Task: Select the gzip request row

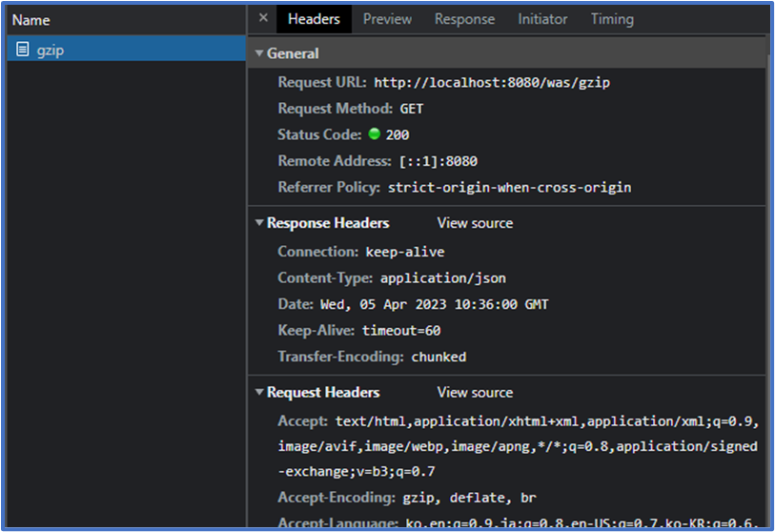Action: pyautogui.click(x=126, y=49)
